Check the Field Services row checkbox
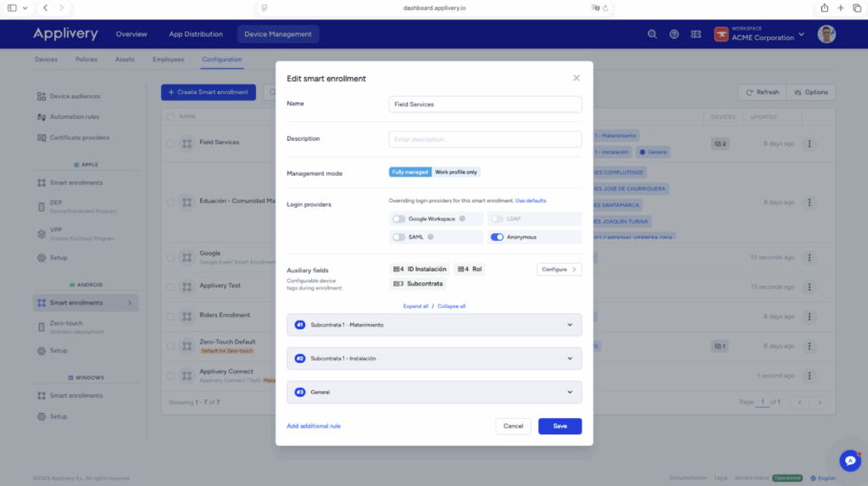Viewport: 868px width, 486px height. pos(170,143)
